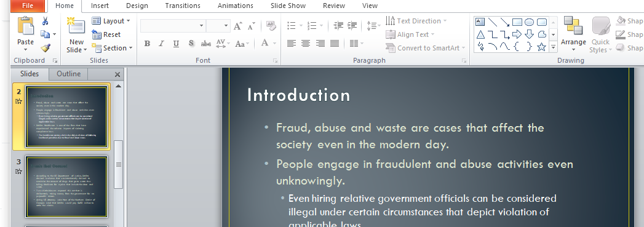Select the Right Arrow shape
Image resolution: width=644 pixels, height=227 pixels.
coord(517,34)
